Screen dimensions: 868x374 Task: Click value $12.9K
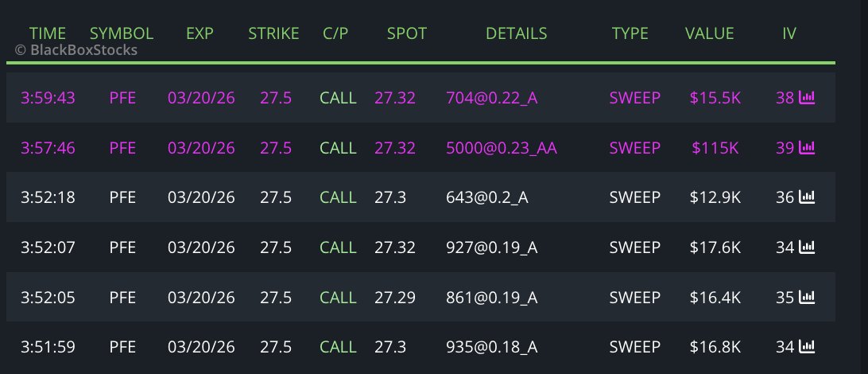715,197
